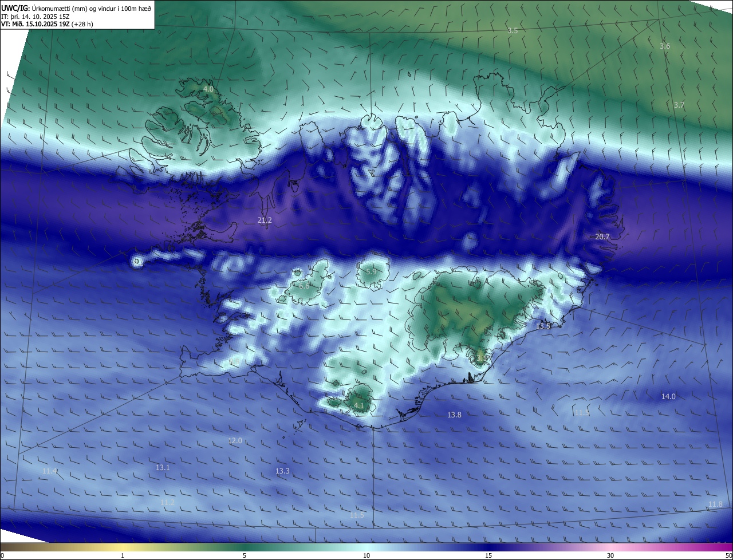Click the 0 tick on the colour scale
This screenshot has width=733, height=560.
click(x=2, y=555)
